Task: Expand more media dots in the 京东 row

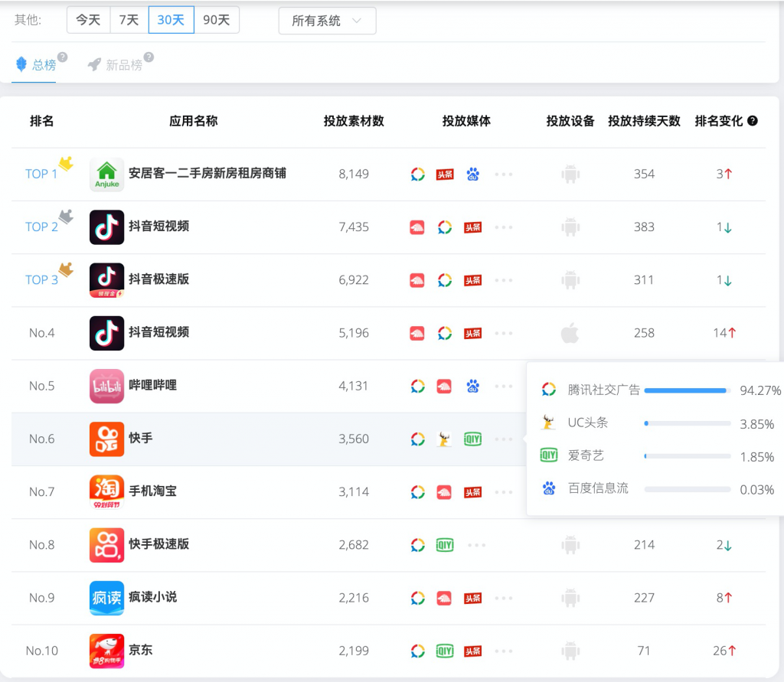Action: point(504,651)
